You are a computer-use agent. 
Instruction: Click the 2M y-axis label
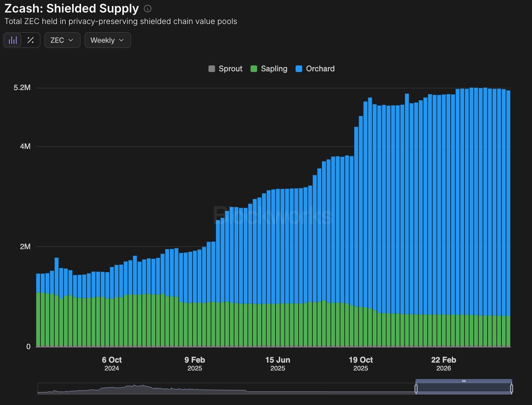click(25, 247)
